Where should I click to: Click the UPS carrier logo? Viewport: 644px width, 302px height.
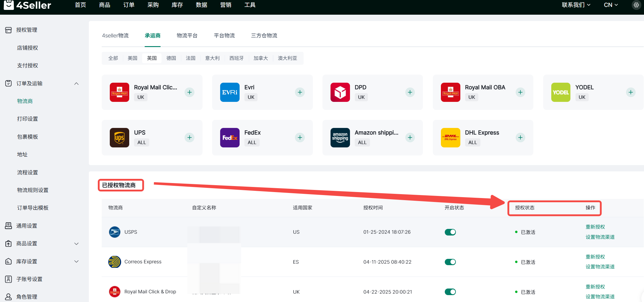(119, 138)
